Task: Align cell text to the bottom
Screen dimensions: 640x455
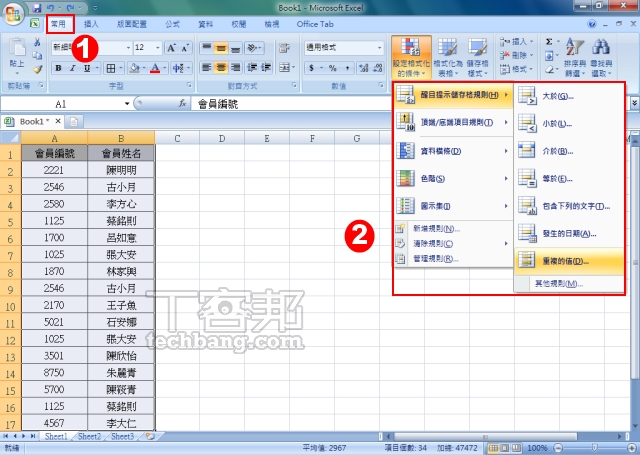Action: click(235, 48)
